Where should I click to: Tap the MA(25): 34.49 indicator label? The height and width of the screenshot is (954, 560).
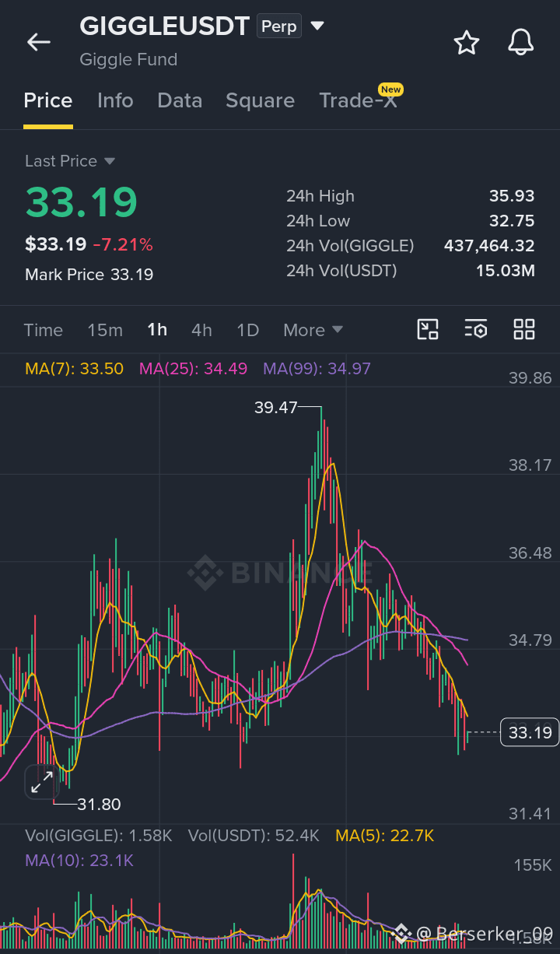pos(193,369)
